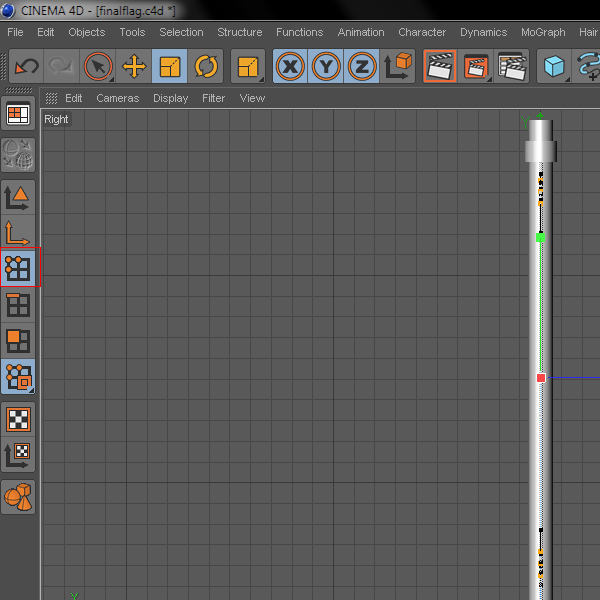Image resolution: width=600 pixels, height=600 pixels.
Task: Activate the polygons mode tool
Action: pyautogui.click(x=18, y=340)
